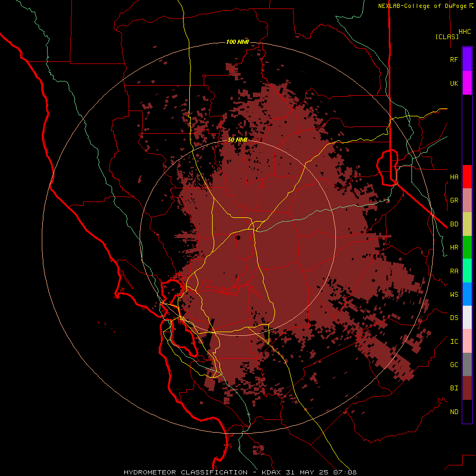Click the magenta UK color swatch
This screenshot has height=476, width=476.
click(x=467, y=83)
